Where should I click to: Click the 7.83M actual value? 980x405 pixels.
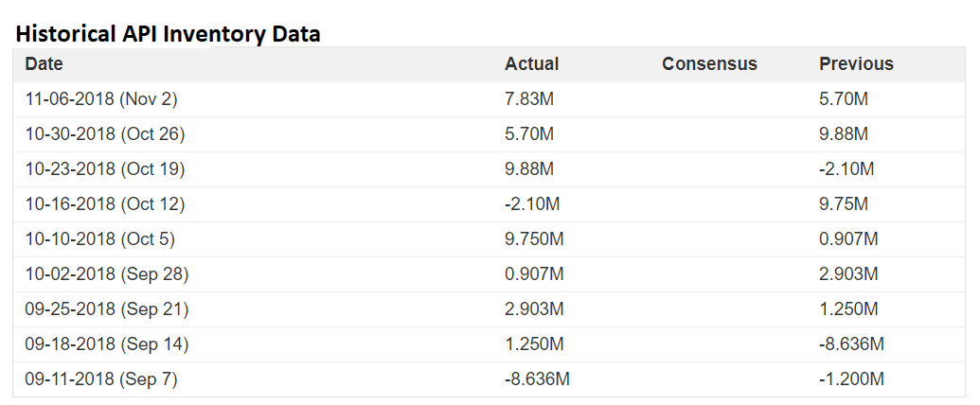tap(529, 98)
